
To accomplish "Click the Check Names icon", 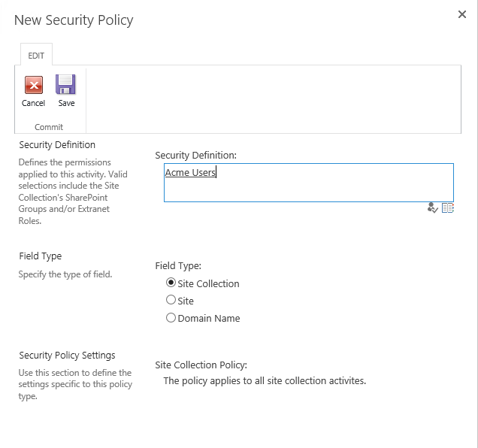I will pyautogui.click(x=432, y=208).
